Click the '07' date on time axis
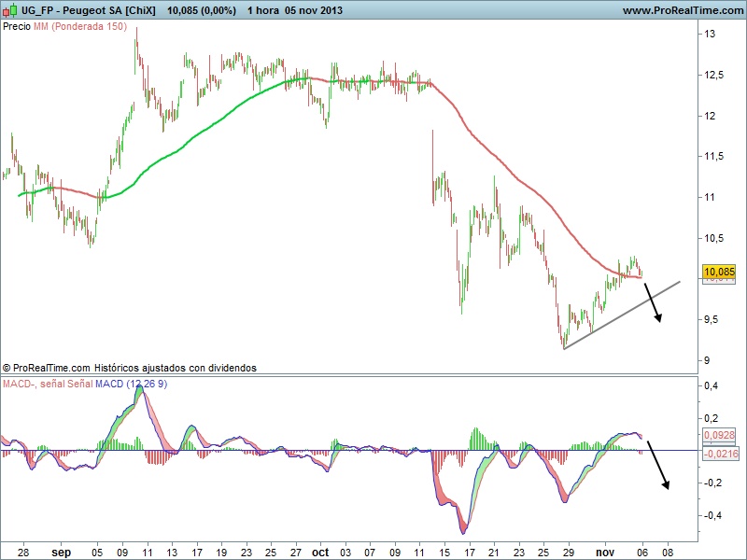This screenshot has height=560, width=747. coord(370,553)
